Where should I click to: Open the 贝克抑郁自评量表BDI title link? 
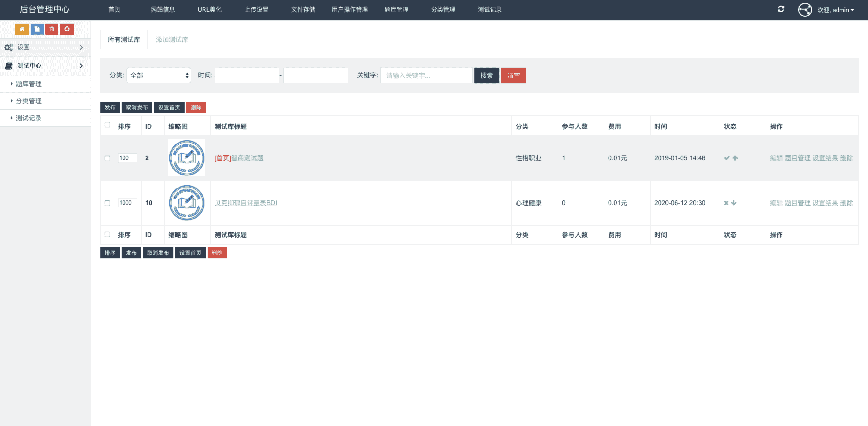tap(246, 203)
